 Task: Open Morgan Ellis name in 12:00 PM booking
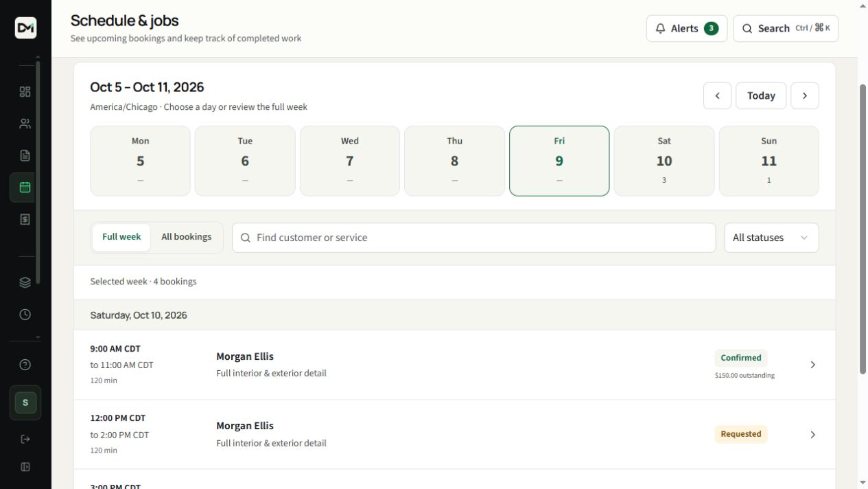(x=245, y=426)
